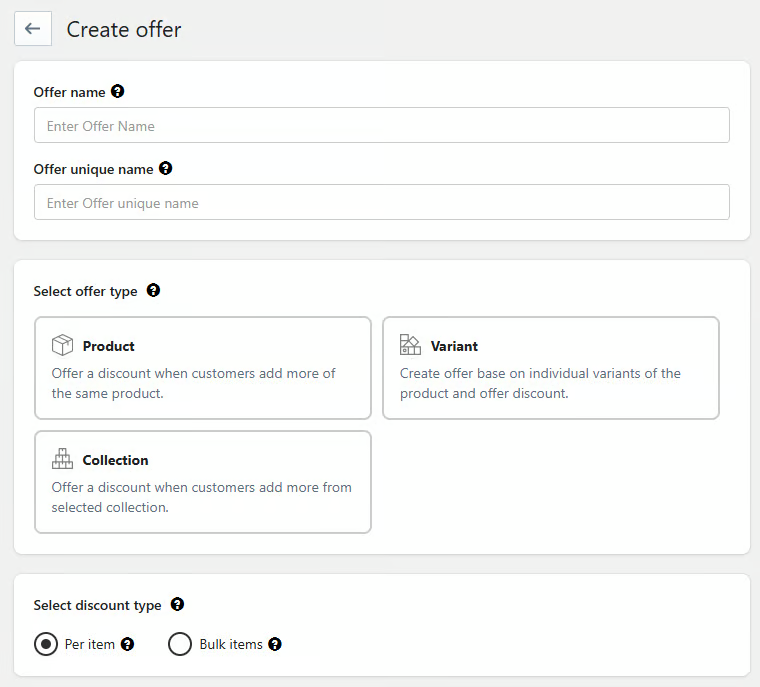760x687 pixels.
Task: Click the help icon beside Select offer type
Action: click(153, 291)
